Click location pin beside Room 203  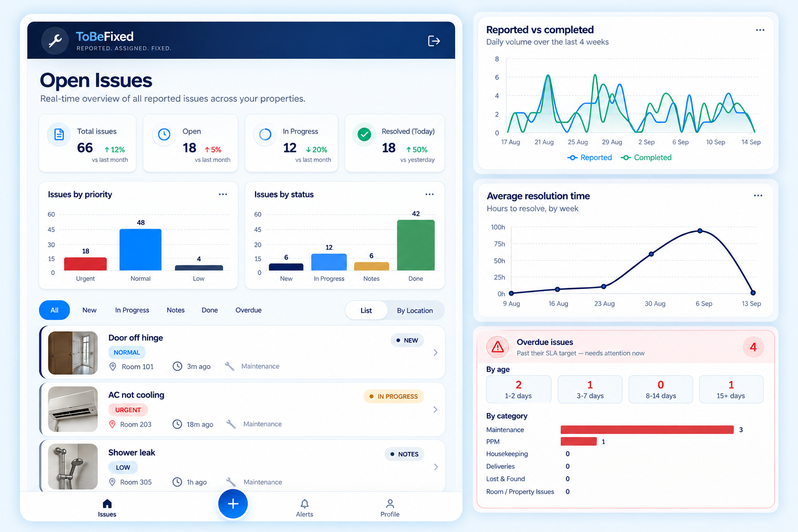112,424
